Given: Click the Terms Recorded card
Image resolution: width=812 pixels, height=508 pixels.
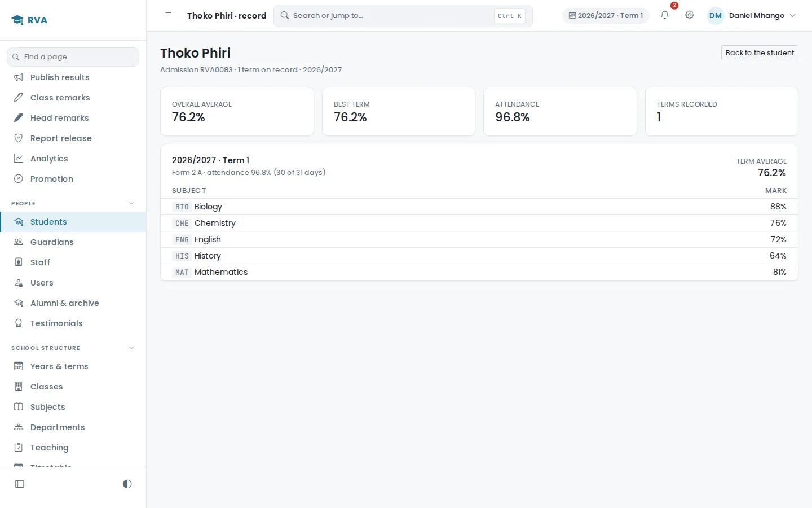Looking at the screenshot, I should click(722, 111).
